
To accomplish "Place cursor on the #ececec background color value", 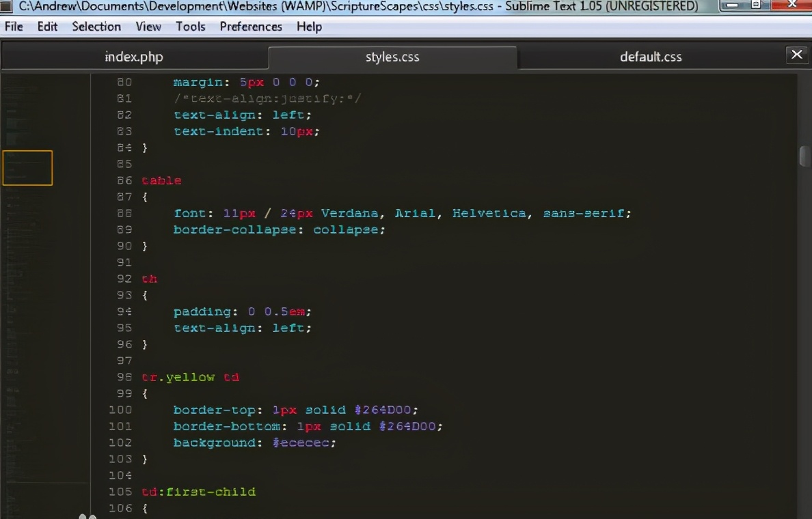I will [304, 443].
